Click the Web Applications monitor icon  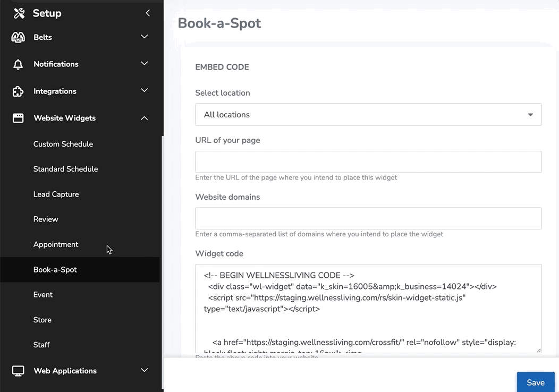click(18, 371)
